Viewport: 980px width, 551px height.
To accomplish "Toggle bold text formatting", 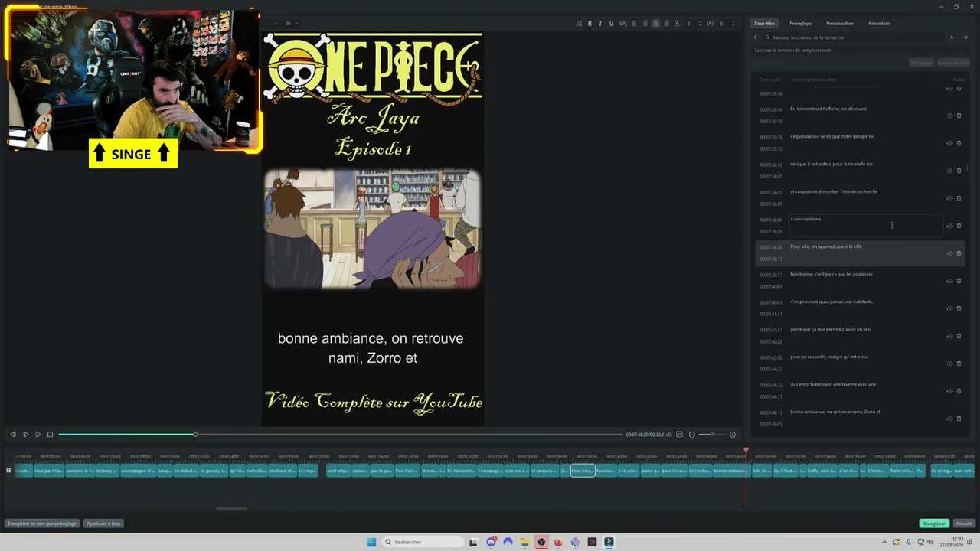I will pos(590,24).
